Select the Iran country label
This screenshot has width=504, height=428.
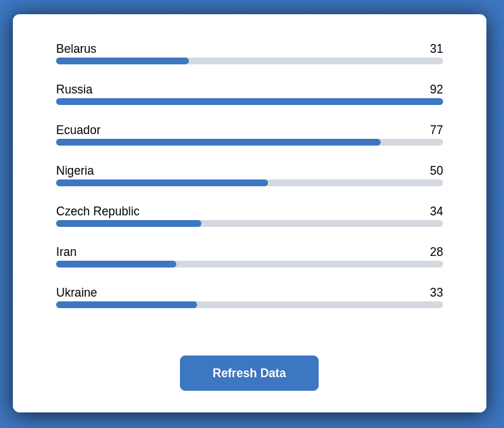click(x=66, y=252)
